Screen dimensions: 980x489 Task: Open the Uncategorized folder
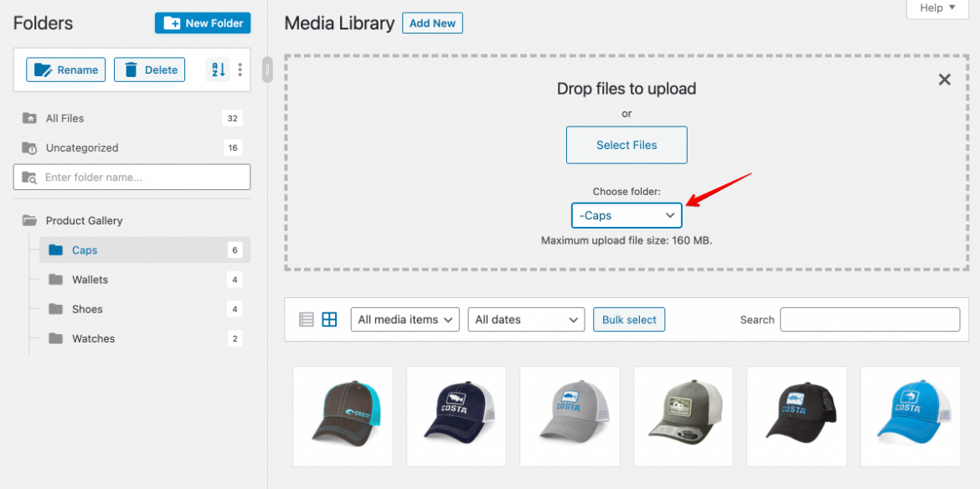point(84,147)
